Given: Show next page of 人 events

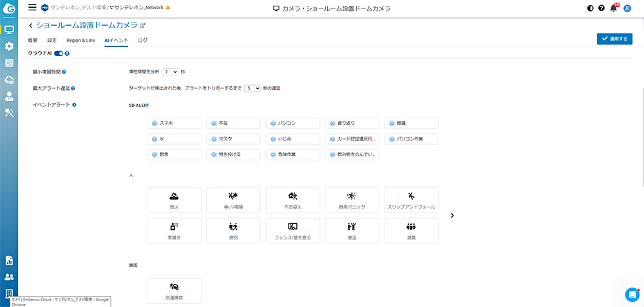Looking at the screenshot, I should click(x=452, y=216).
